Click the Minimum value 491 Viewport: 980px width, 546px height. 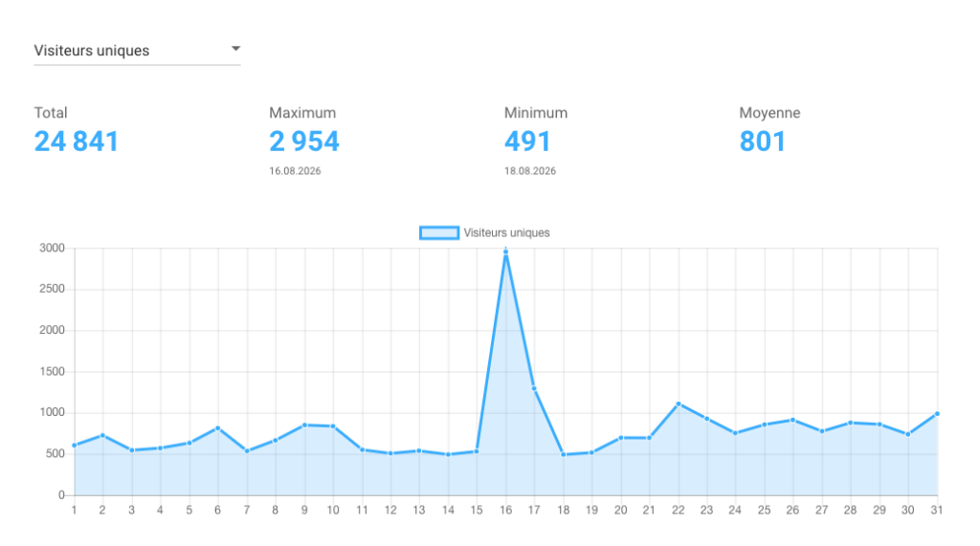527,142
